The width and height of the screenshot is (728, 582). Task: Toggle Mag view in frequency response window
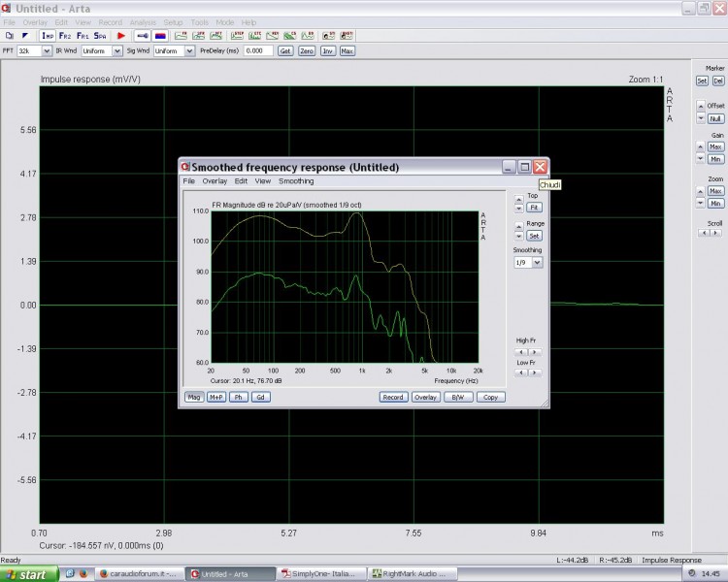(194, 398)
